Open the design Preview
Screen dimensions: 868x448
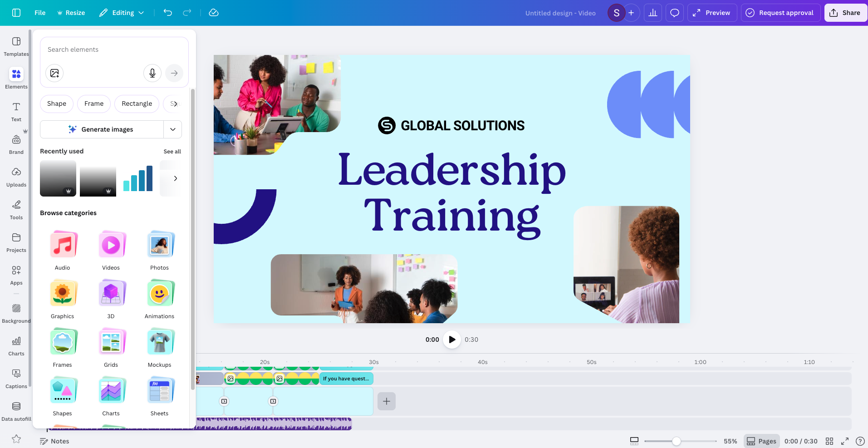pyautogui.click(x=712, y=13)
